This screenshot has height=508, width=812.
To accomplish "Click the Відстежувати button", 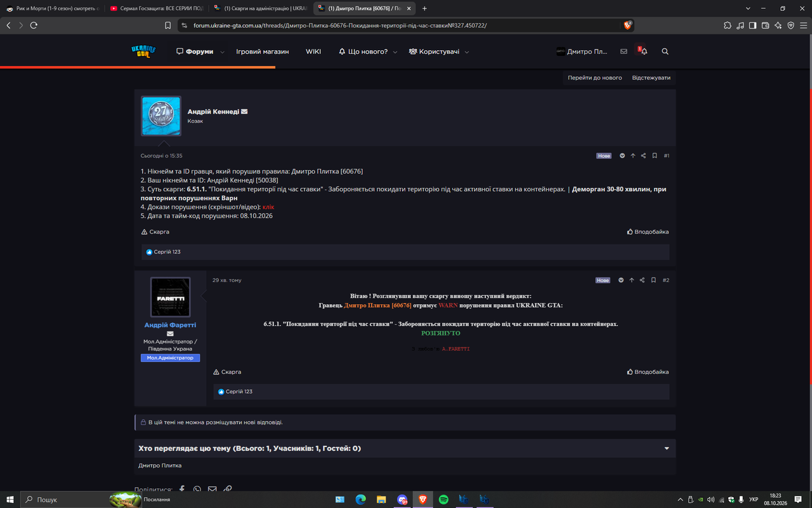I will (651, 77).
